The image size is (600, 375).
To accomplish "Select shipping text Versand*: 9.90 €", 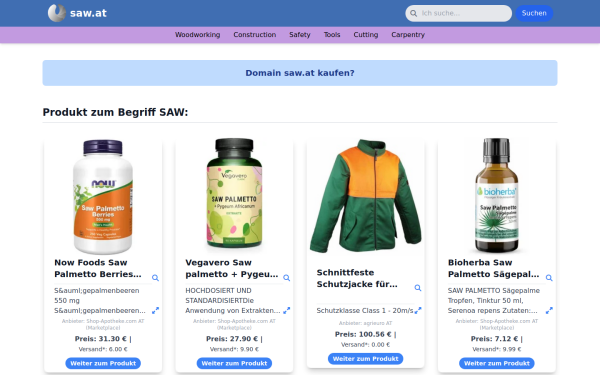I will pos(234,349).
